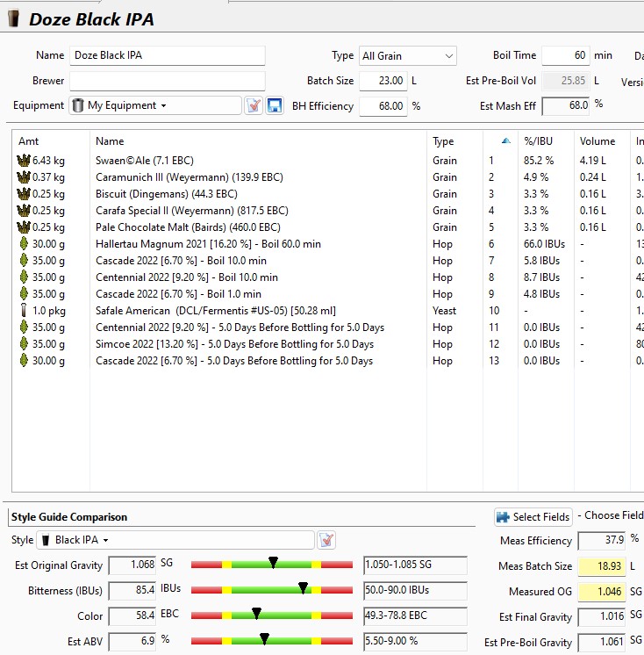The width and height of the screenshot is (644, 655).
Task: Open the Type dropdown showing All Grain
Action: click(x=407, y=55)
